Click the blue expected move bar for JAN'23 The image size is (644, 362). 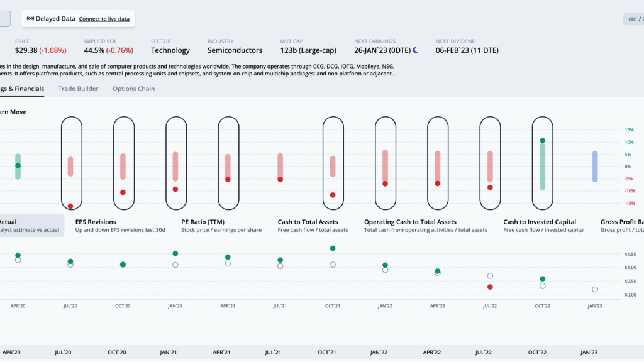point(595,167)
